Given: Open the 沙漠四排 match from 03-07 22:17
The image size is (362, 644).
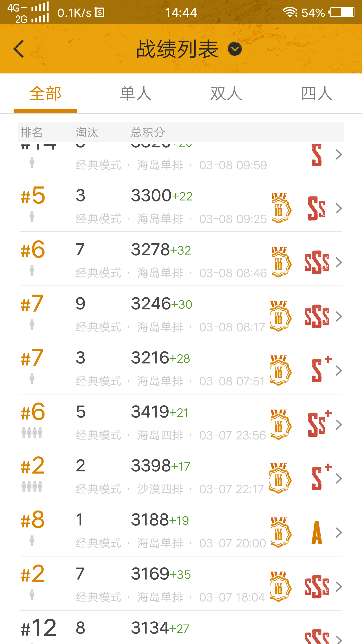Looking at the screenshot, I should 181,475.
